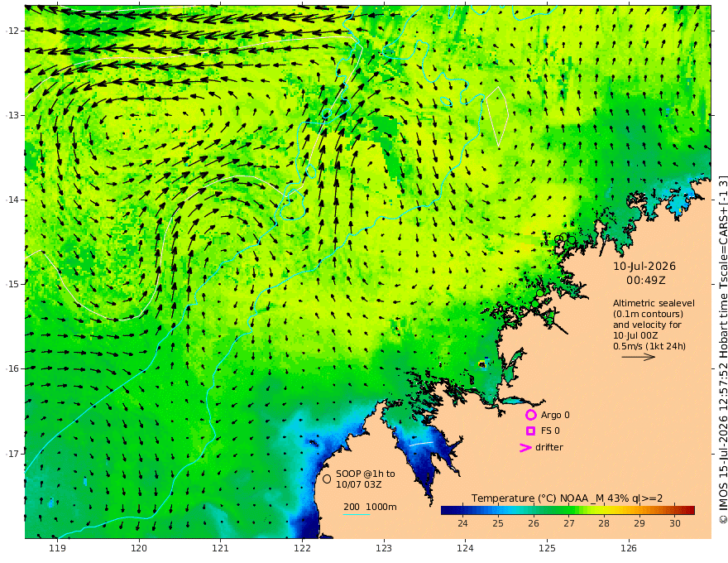Click the '(0.1m contours)' text line

[x=648, y=314]
